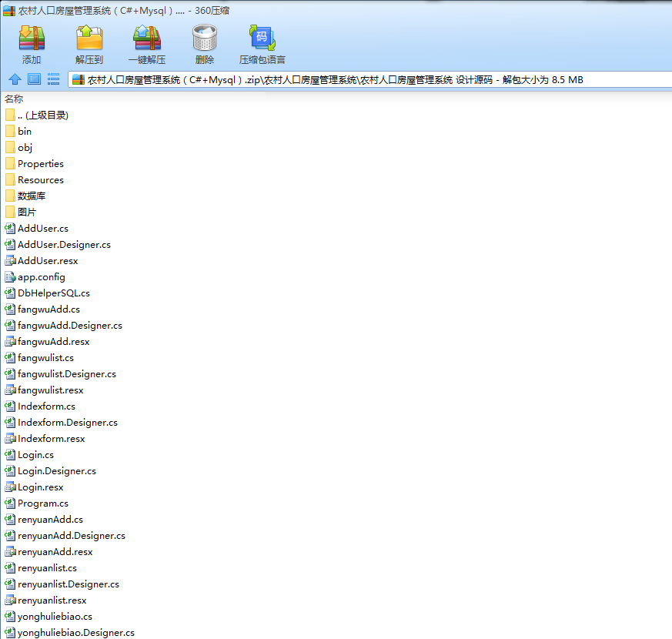Select renyuanAdd.cs file name
Image resolution: width=672 pixels, height=639 pixels.
click(50, 520)
